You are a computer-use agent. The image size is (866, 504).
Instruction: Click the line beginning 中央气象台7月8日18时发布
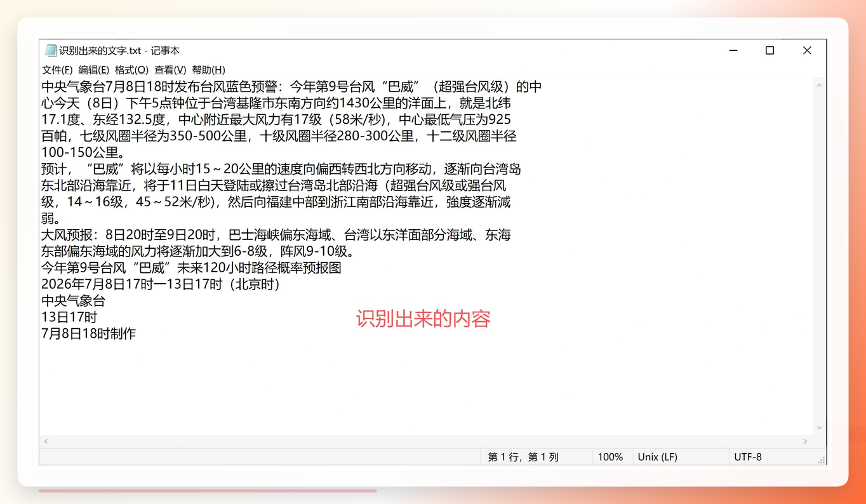[x=291, y=86]
